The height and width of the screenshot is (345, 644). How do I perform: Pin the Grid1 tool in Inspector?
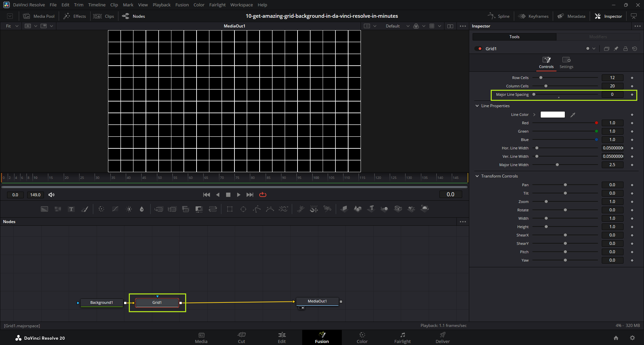pos(616,49)
